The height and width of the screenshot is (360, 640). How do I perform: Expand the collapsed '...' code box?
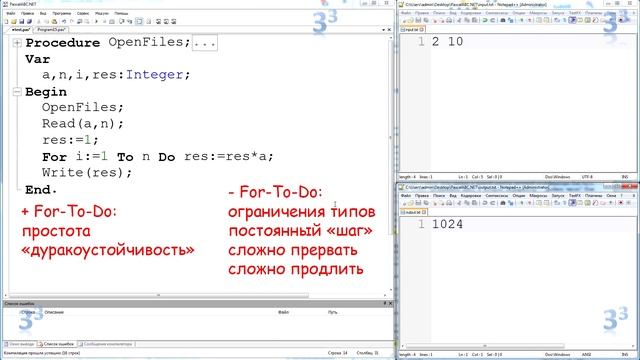(x=204, y=42)
